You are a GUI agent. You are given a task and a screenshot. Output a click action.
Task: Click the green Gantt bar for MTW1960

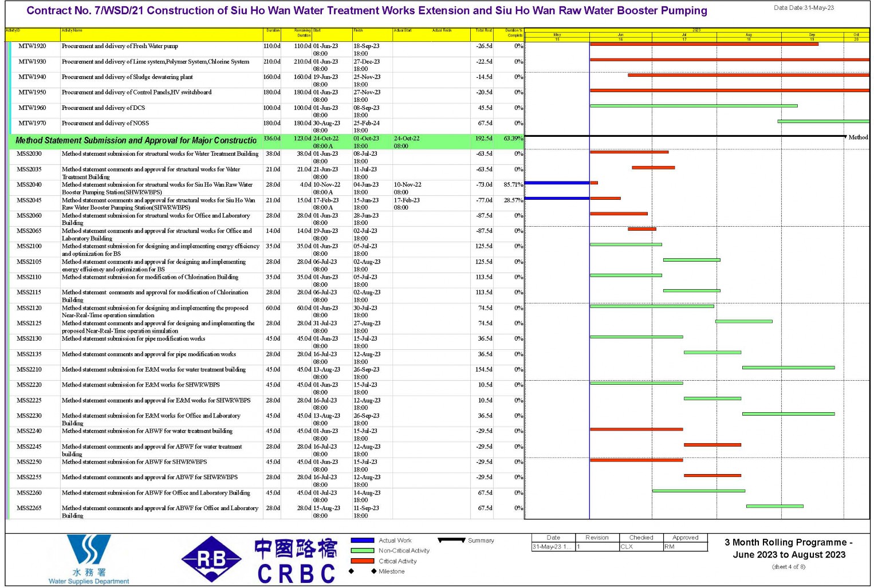coord(694,106)
